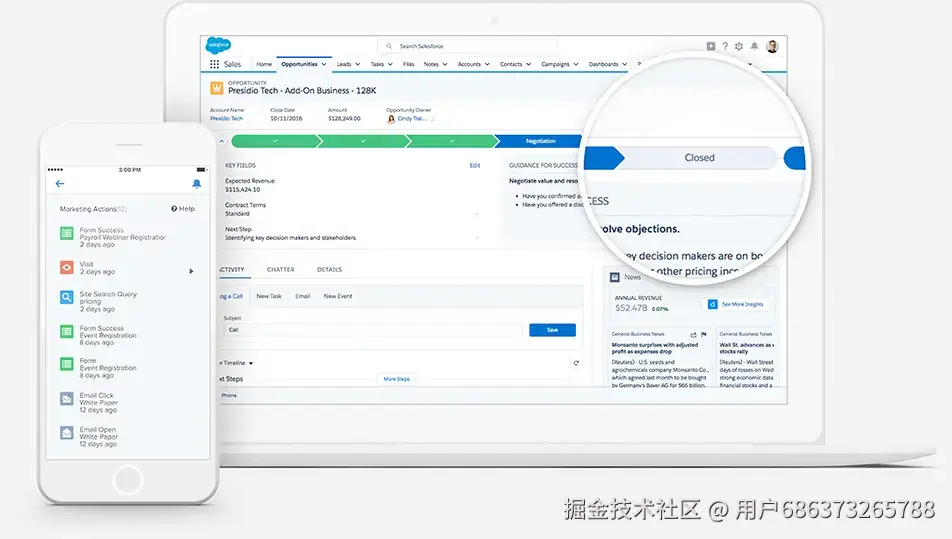Open notifications bell in laptop header
952x539 pixels.
[754, 46]
